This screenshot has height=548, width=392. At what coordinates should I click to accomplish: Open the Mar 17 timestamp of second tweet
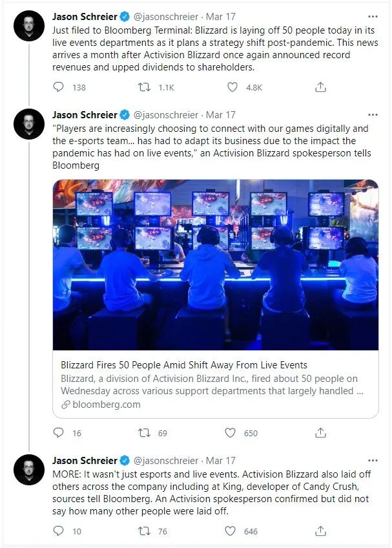point(220,114)
